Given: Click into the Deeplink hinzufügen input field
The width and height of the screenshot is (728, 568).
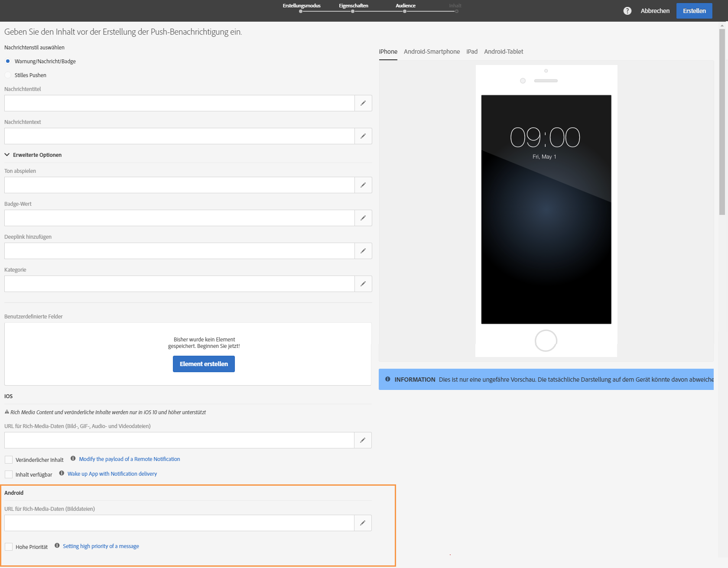Looking at the screenshot, I should pos(179,251).
